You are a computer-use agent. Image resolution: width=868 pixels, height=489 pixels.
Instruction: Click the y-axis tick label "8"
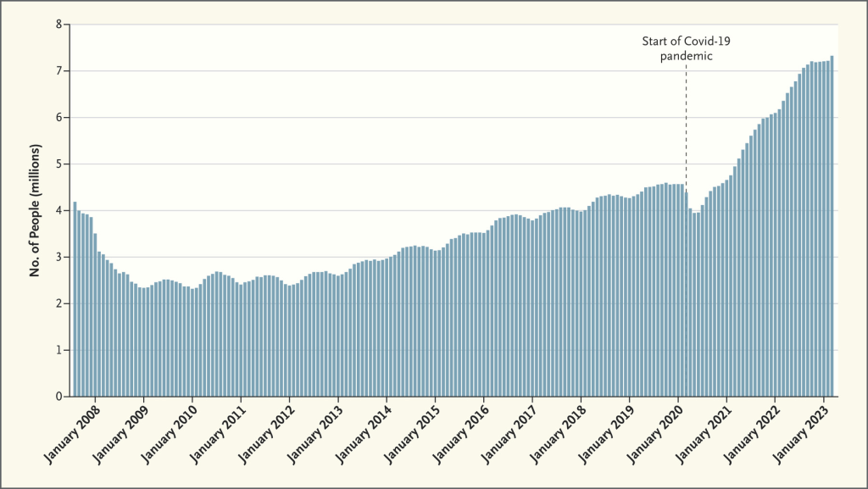pos(59,25)
